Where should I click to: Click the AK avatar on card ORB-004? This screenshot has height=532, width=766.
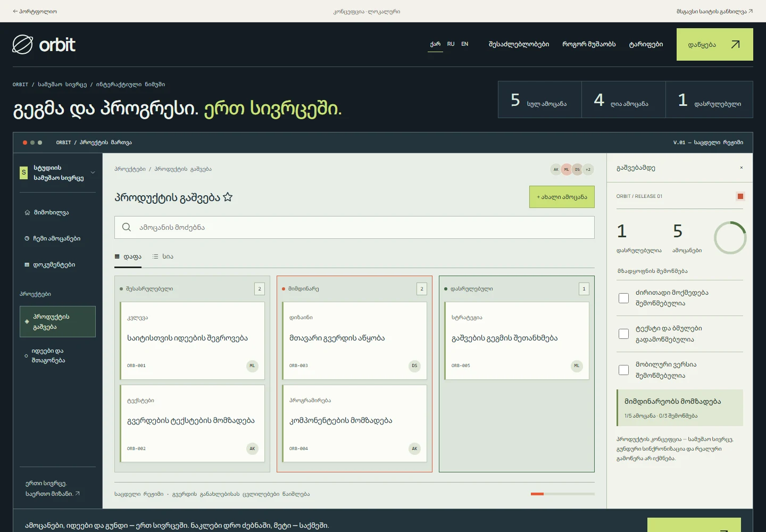pyautogui.click(x=414, y=448)
